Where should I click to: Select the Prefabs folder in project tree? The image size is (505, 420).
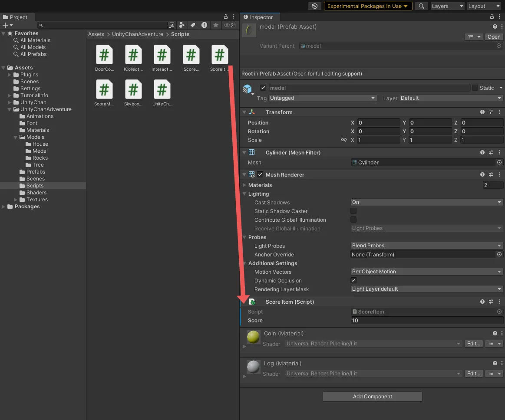coord(36,172)
